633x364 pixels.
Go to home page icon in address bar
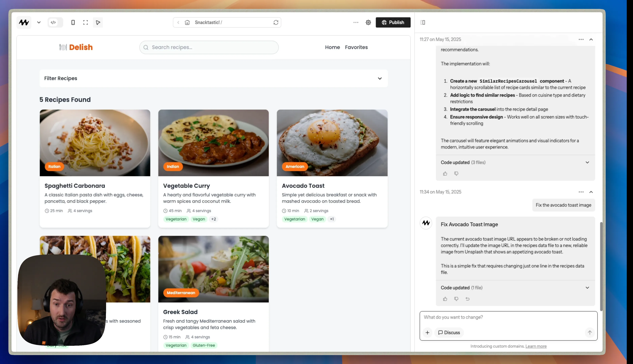(187, 23)
